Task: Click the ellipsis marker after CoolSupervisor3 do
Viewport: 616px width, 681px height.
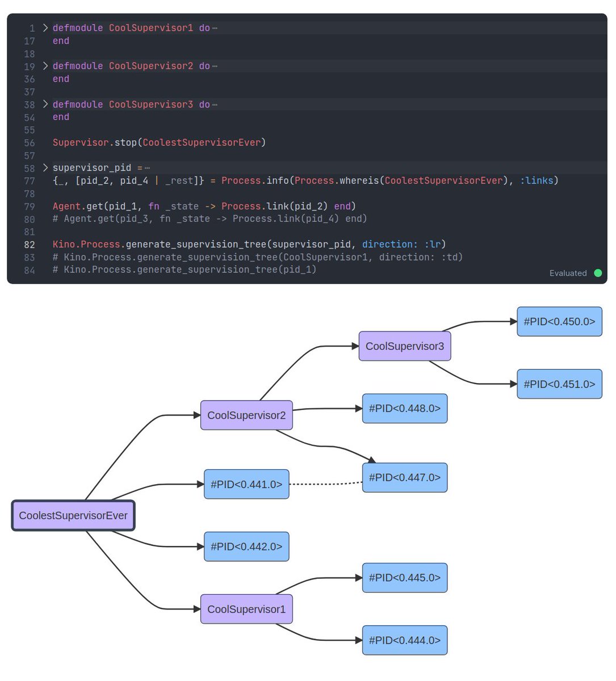Action: click(215, 104)
